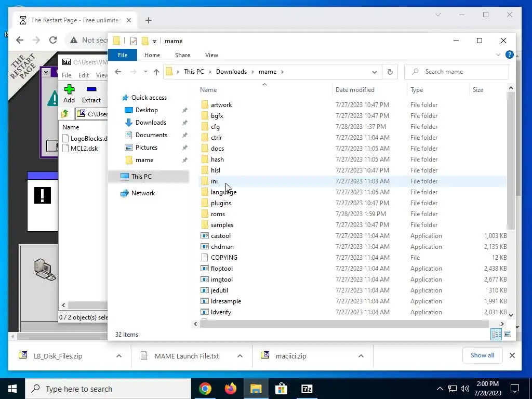Select the roms folder
This screenshot has height=399, width=532.
coord(218,214)
